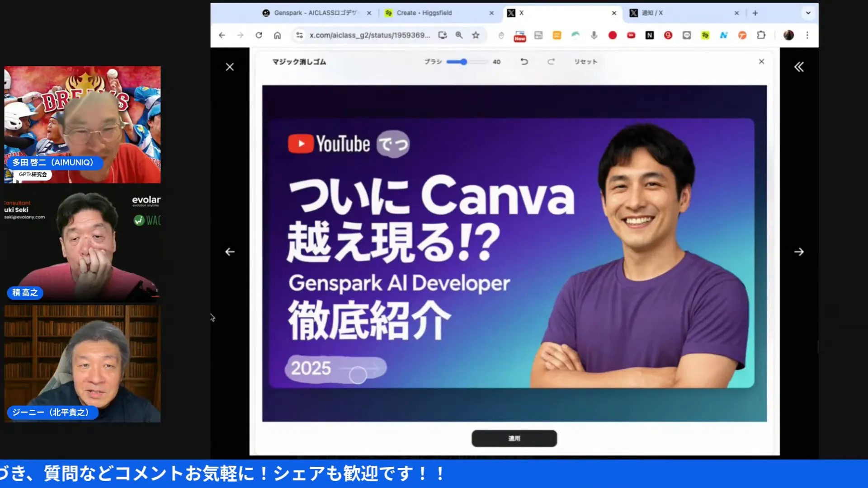This screenshot has width=868, height=488.
Task: Select the ジーニー (北平貴之) video feed
Action: point(82,364)
